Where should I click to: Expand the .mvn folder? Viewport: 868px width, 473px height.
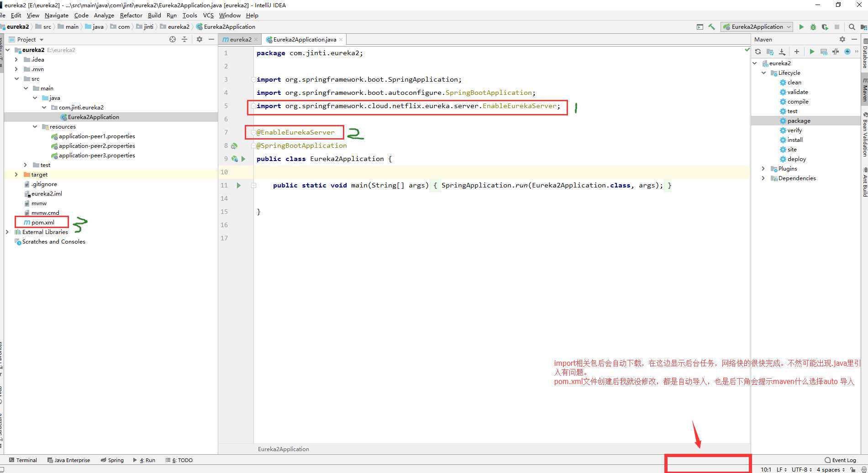[x=16, y=69]
